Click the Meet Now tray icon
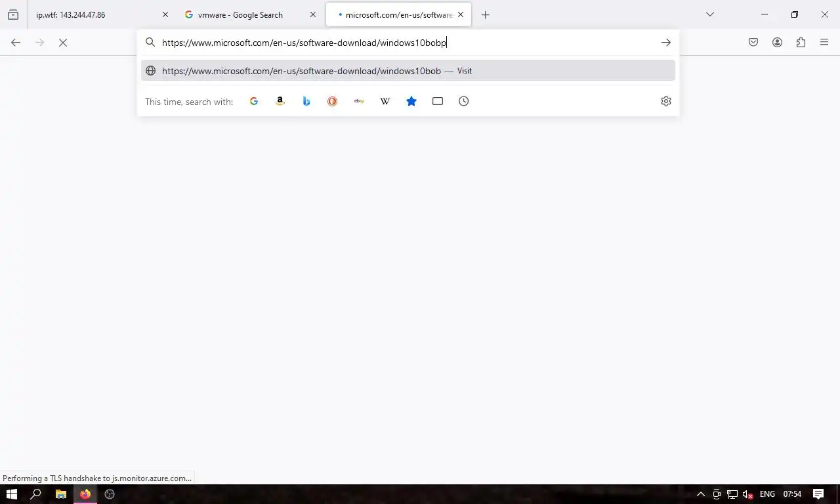Screen dimensions: 840x504 click(717, 494)
